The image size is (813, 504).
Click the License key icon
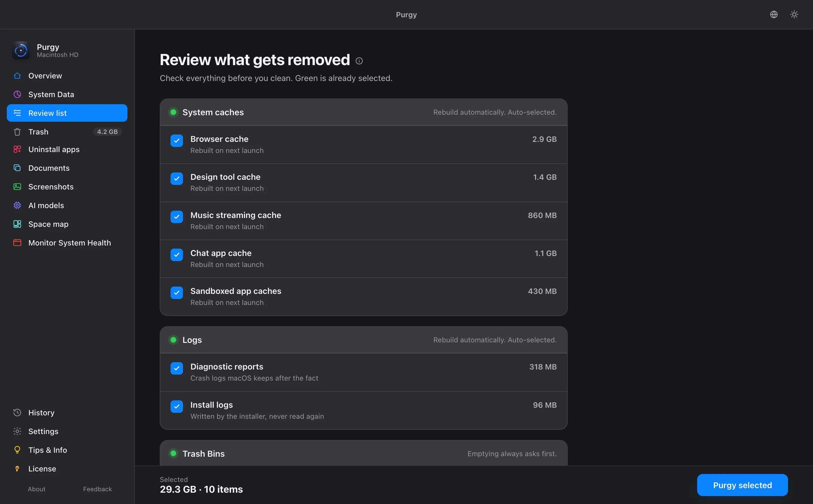point(17,469)
